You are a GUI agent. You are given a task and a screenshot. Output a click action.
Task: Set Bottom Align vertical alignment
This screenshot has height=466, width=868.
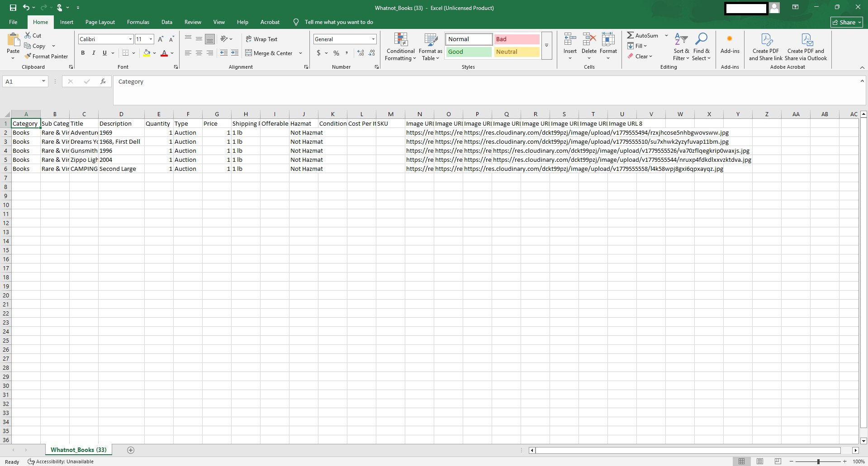[x=210, y=39]
